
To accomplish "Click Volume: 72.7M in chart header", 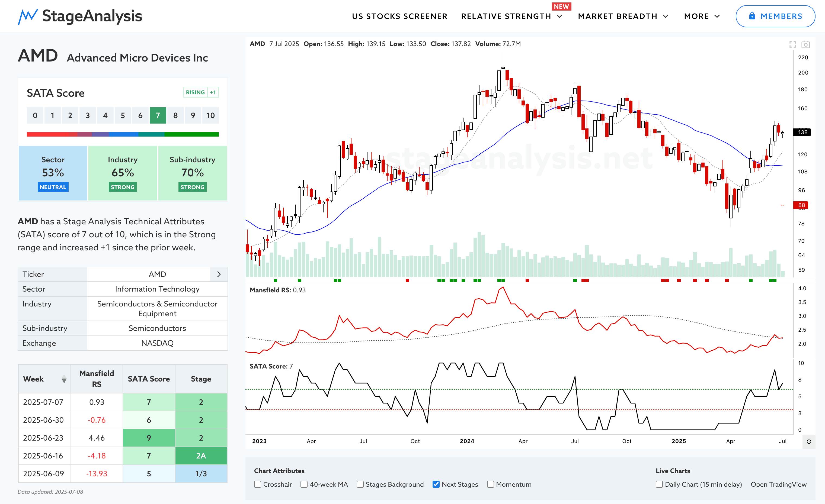I will click(498, 44).
